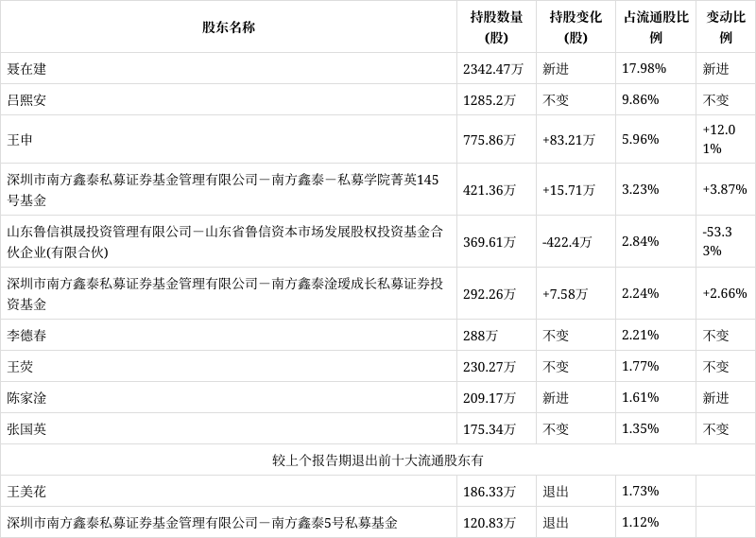Click the +3.87% cell

coord(725,189)
